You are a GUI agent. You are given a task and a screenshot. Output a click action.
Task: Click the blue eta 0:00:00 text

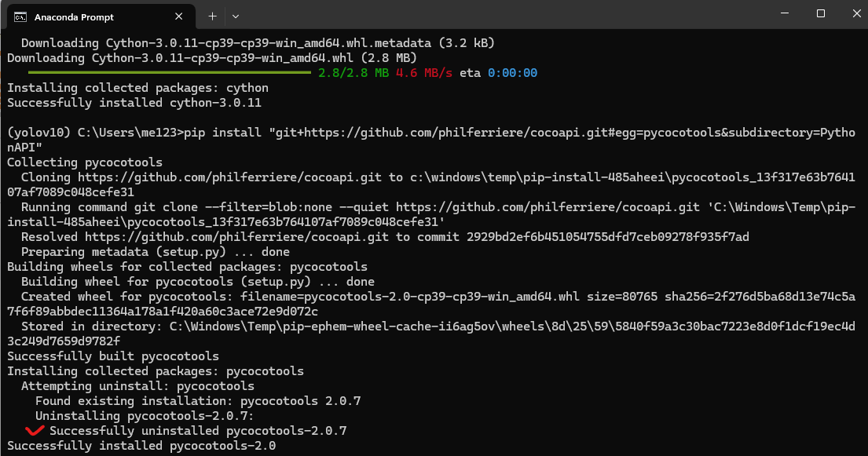pyautogui.click(x=512, y=73)
